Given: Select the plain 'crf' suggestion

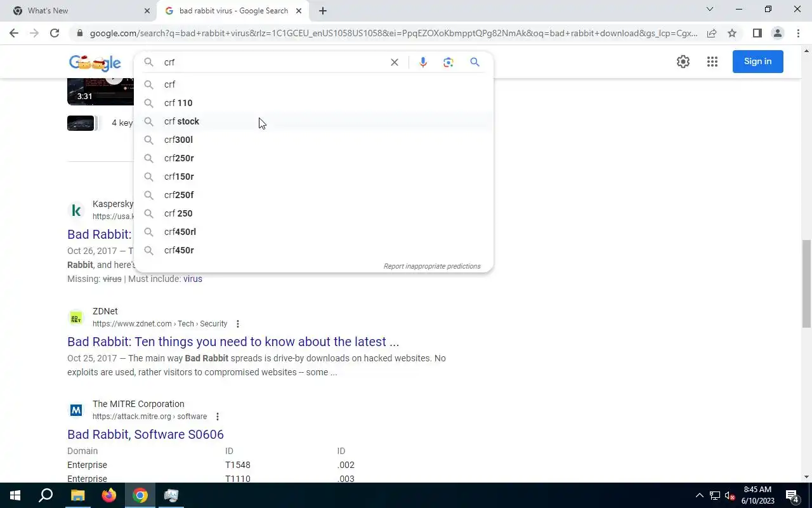Looking at the screenshot, I should point(314,84).
